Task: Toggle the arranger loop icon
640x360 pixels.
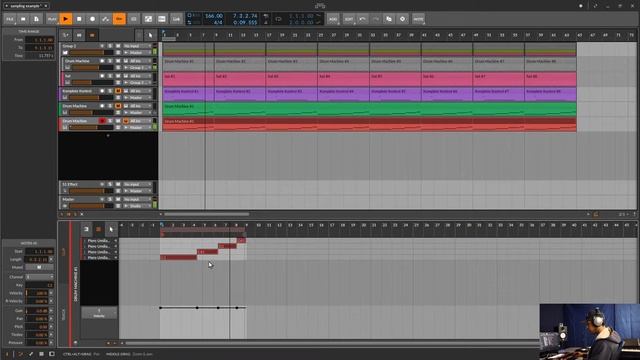Action: 278,19
